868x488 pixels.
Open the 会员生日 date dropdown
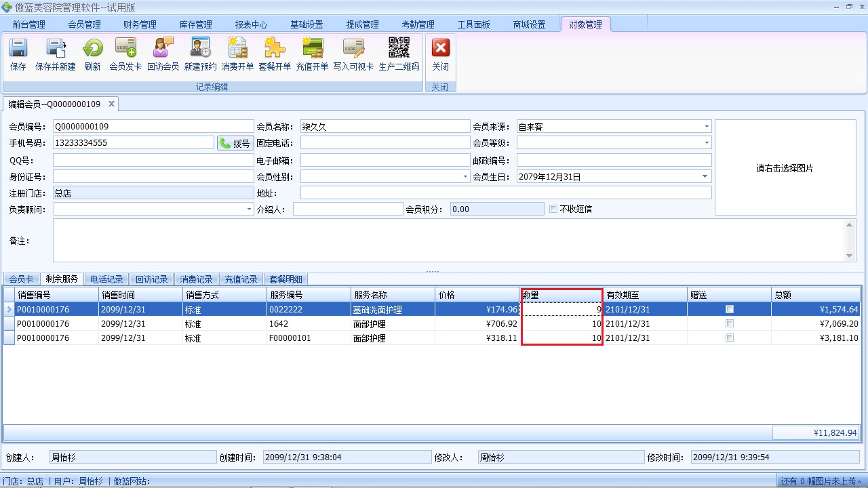point(705,177)
